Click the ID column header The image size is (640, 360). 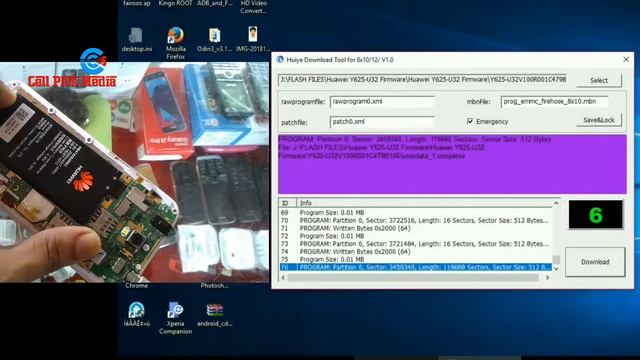(287, 203)
